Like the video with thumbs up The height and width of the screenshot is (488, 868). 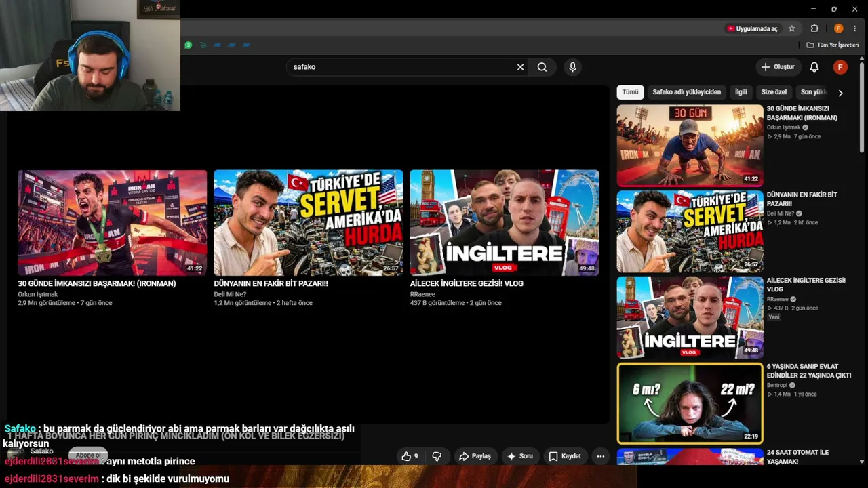410,456
